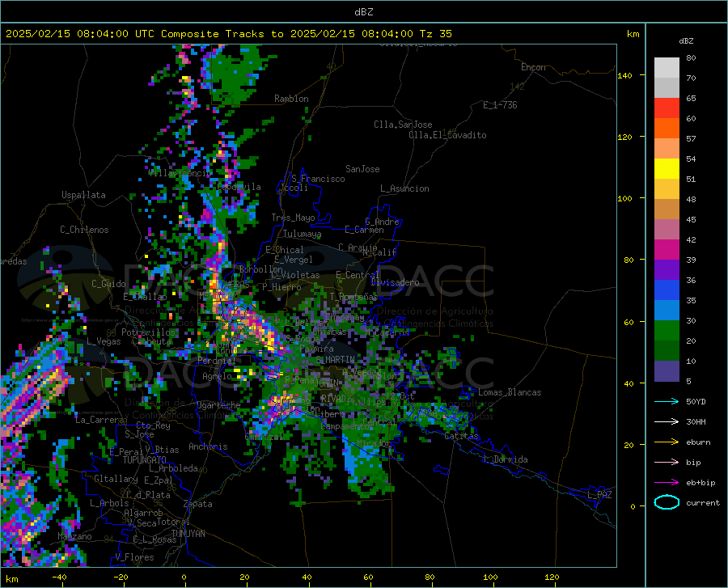Click the 'L_Vegas' map label
Screen dimensions: 728x588
pos(104,341)
